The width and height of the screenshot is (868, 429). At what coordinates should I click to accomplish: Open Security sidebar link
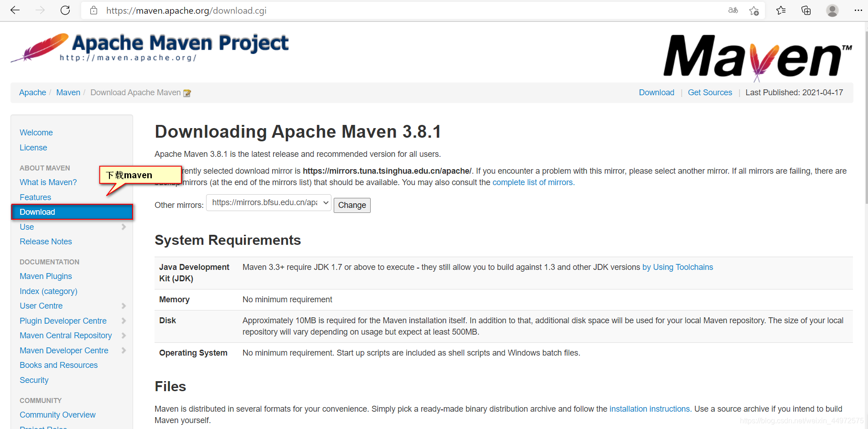coord(34,380)
